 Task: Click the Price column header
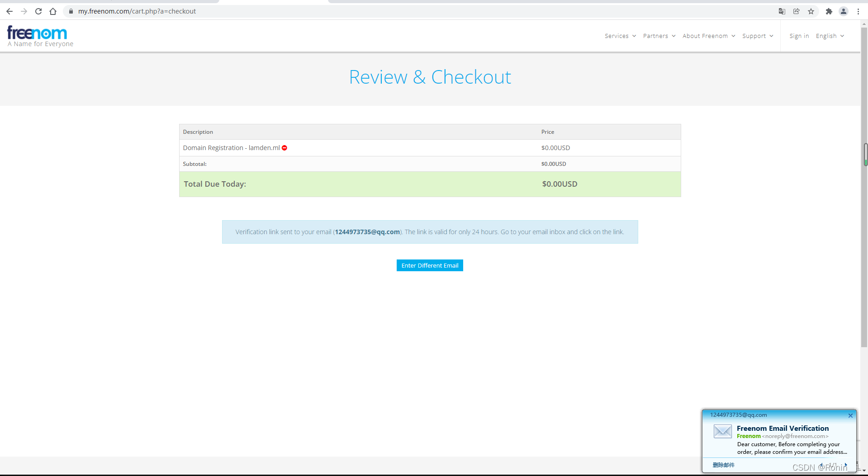click(547, 132)
